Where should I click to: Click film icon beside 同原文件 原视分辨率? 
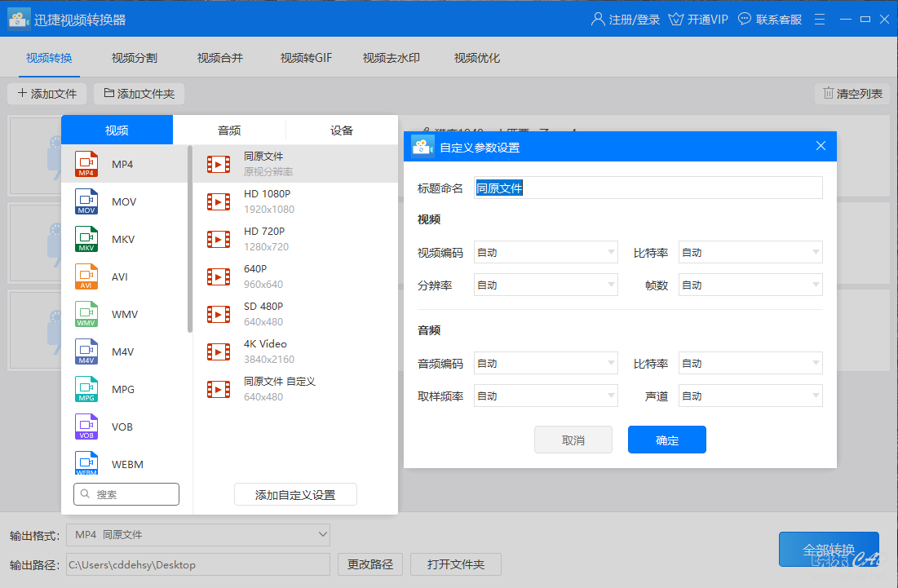219,164
